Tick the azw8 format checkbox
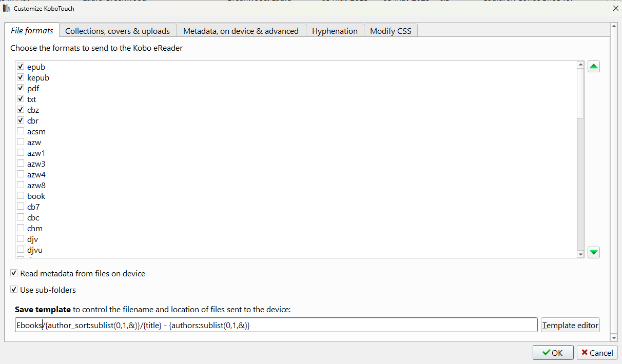Image resolution: width=622 pixels, height=364 pixels. pyautogui.click(x=21, y=185)
